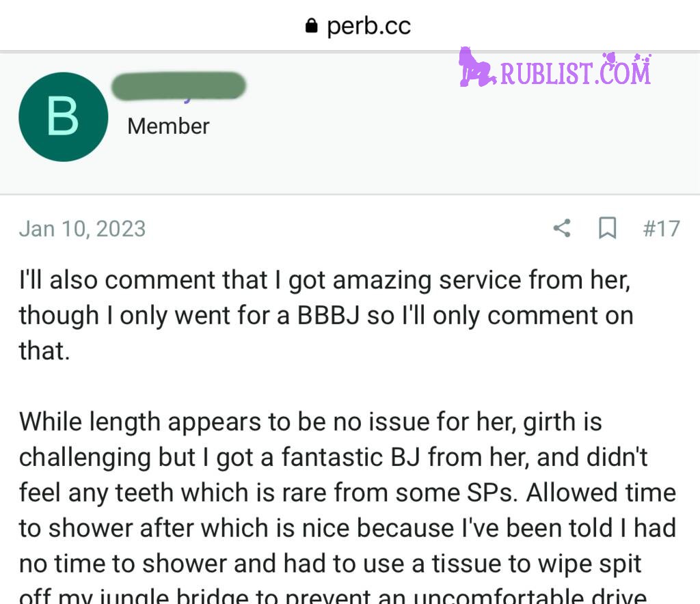
Task: Click the RUBLIST.COM watermark text
Action: 576,72
